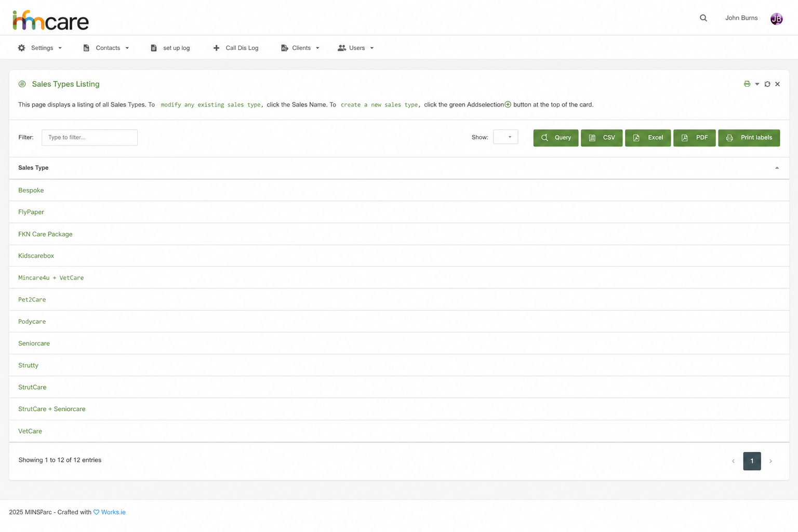Expand the print options dropdown arrow
Image resolution: width=798 pixels, height=532 pixels.
tap(757, 84)
